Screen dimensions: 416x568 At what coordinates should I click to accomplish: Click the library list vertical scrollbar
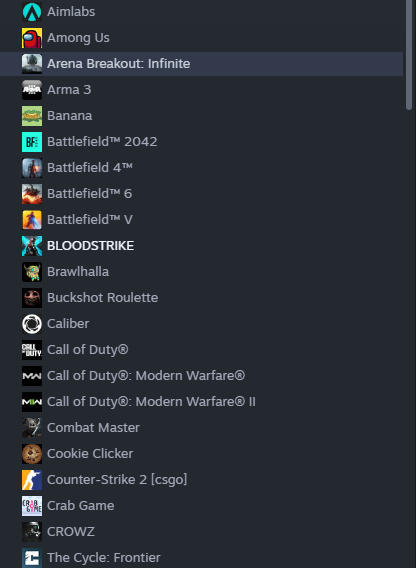tap(409, 54)
